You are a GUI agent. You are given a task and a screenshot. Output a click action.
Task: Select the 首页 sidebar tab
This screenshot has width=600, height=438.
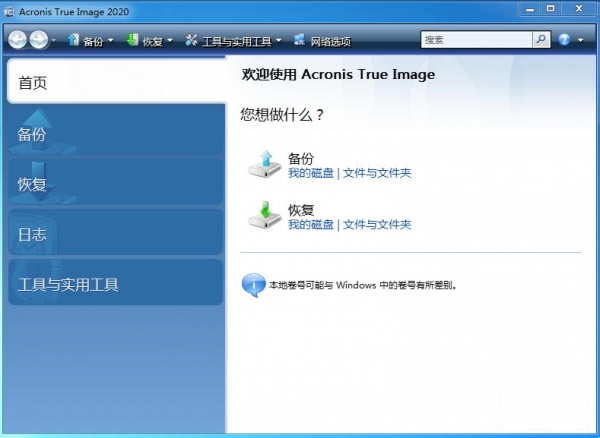[116, 81]
